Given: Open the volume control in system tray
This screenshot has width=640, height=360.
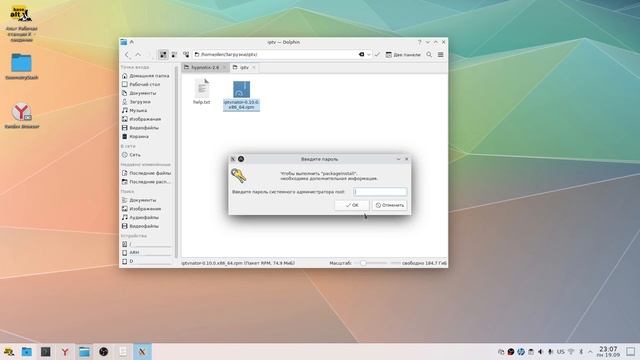Looking at the screenshot, I should click(x=540, y=352).
